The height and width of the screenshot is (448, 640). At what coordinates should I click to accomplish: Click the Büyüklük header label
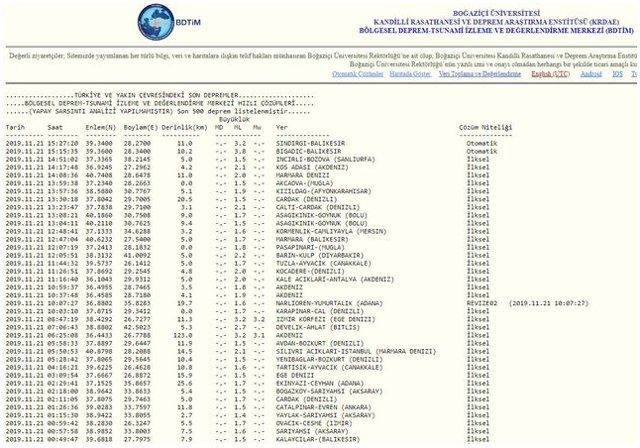tap(234, 120)
